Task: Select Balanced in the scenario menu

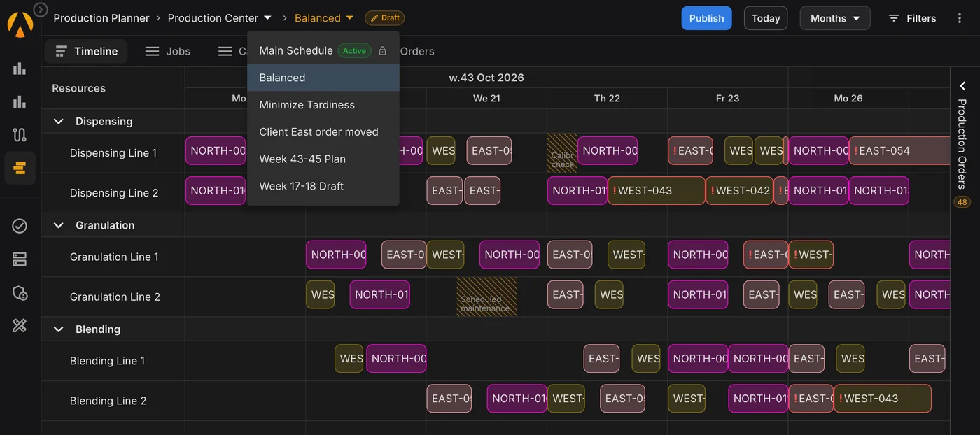Action: coord(323,78)
